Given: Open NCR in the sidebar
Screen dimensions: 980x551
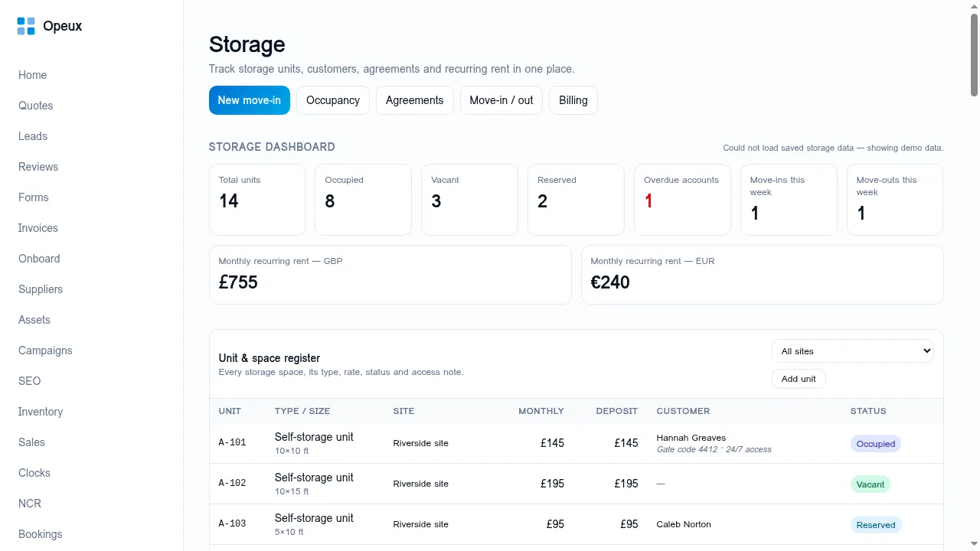Looking at the screenshot, I should (x=30, y=504).
